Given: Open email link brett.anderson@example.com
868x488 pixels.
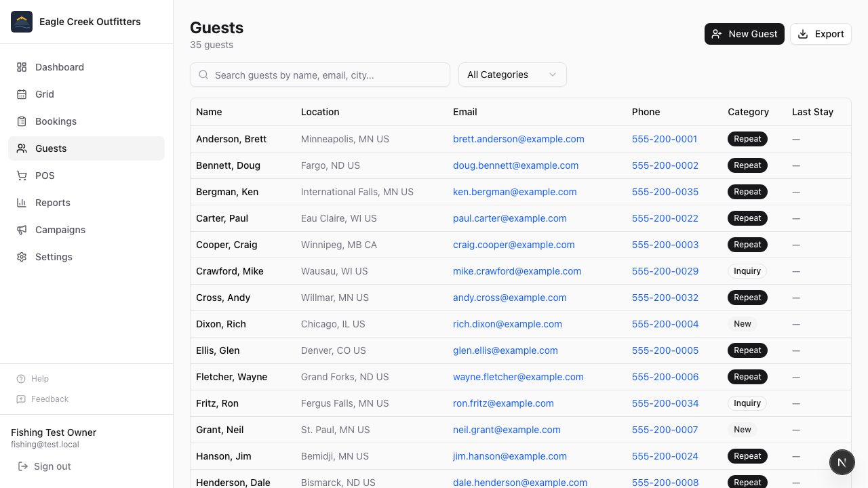Looking at the screenshot, I should pyautogui.click(x=518, y=139).
